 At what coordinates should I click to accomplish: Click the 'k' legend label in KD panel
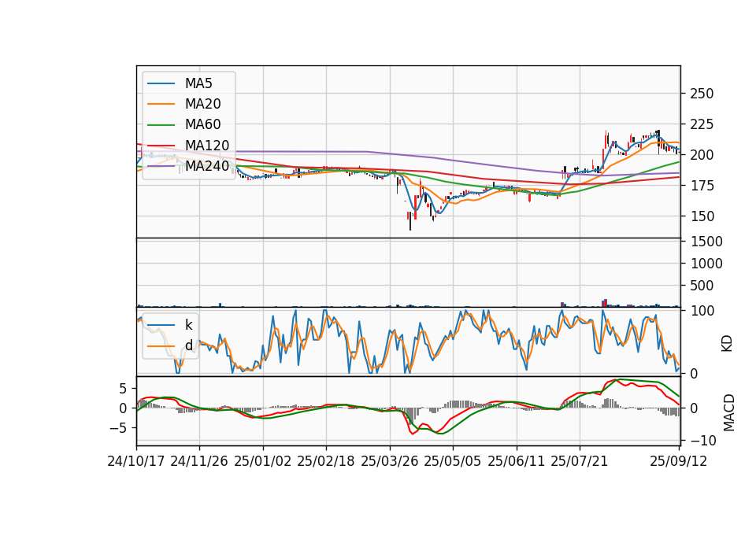click(x=188, y=325)
